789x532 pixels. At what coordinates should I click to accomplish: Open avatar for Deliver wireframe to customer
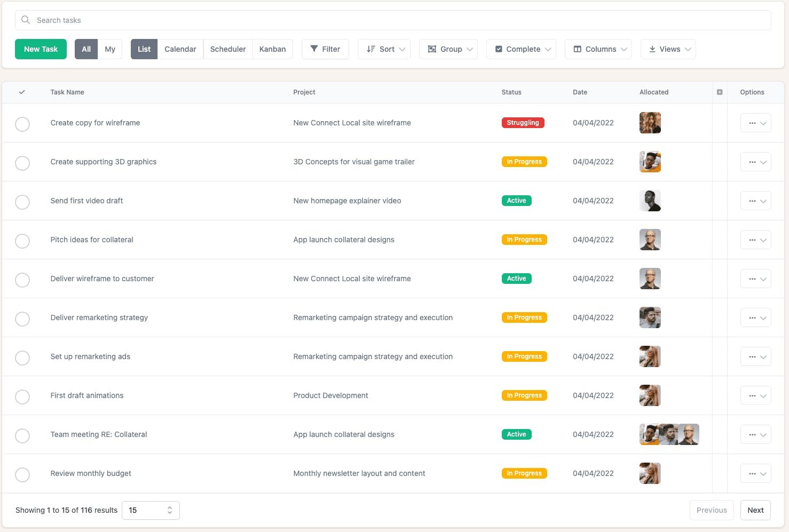click(x=650, y=279)
